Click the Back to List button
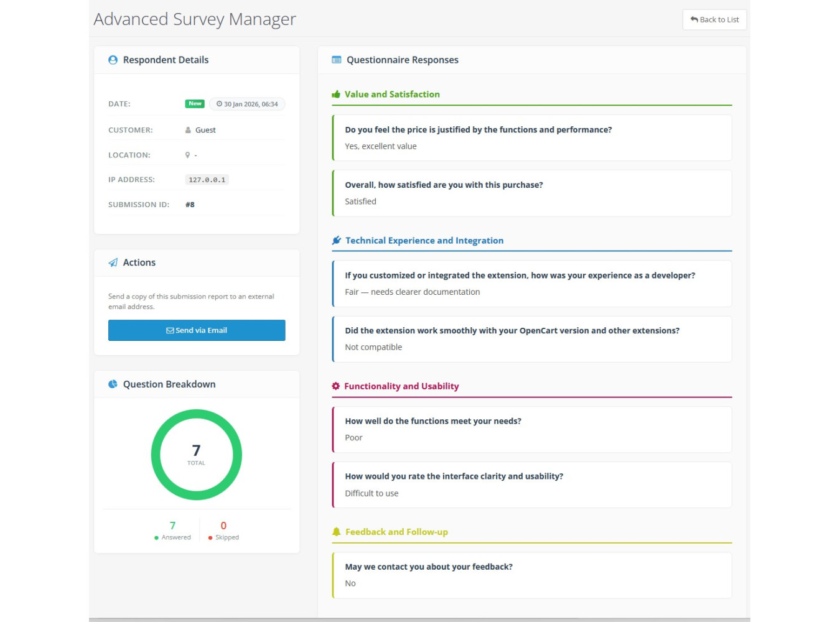840x622 pixels. [x=714, y=20]
